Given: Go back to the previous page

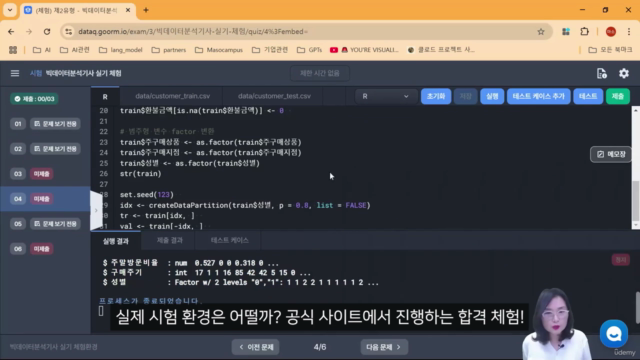Looking at the screenshot, I should (x=11, y=31).
